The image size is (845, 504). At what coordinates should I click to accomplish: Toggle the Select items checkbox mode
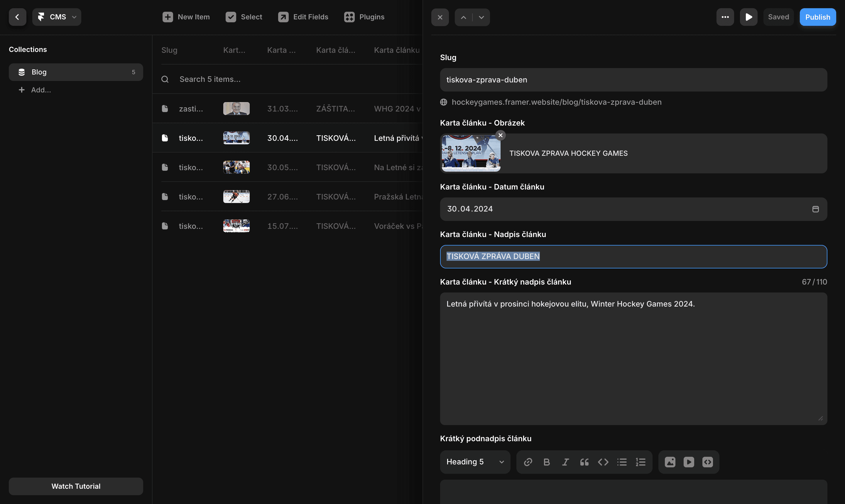(244, 17)
